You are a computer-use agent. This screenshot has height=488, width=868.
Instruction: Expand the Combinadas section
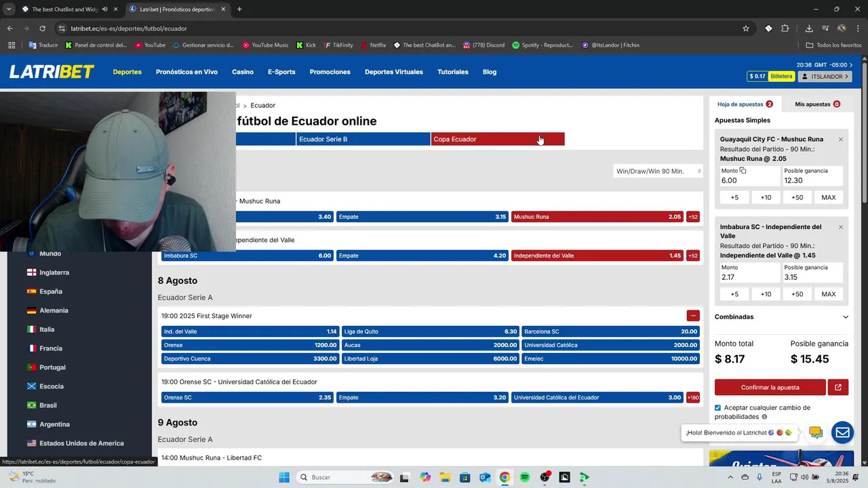tap(781, 317)
